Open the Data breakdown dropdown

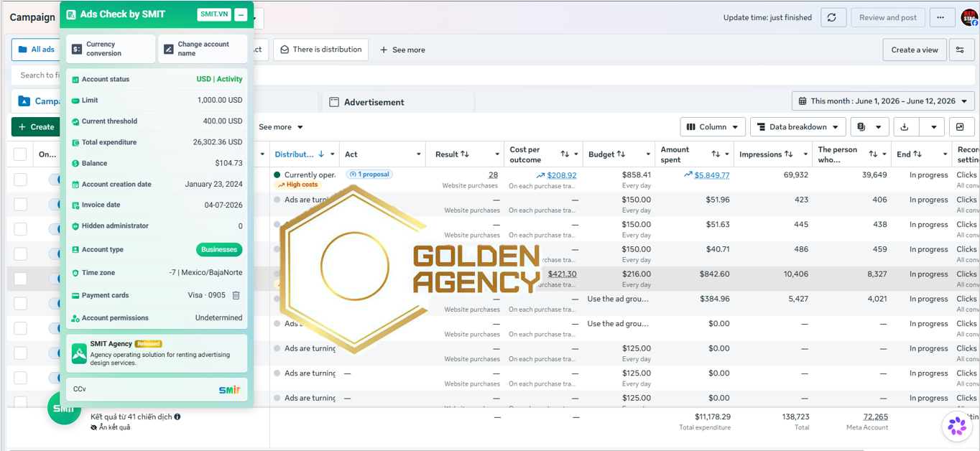point(798,127)
